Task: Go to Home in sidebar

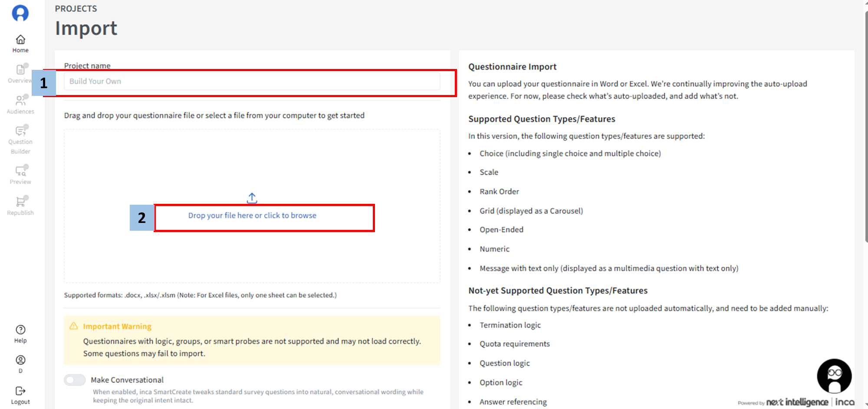Action: tap(20, 44)
